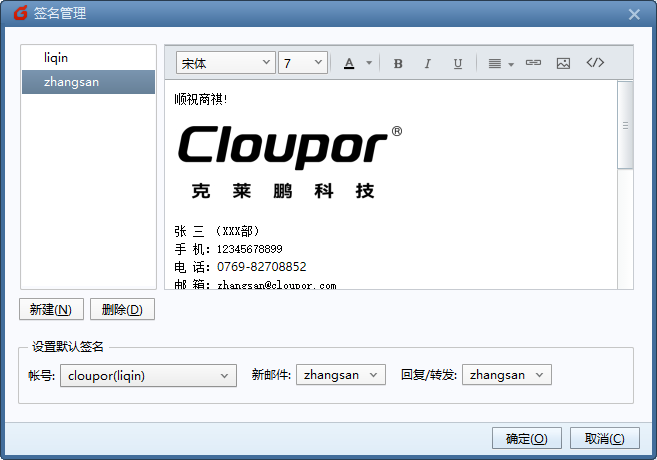Open the 新邮件 signature dropdown
Image resolution: width=657 pixels, height=460 pixels.
point(341,375)
